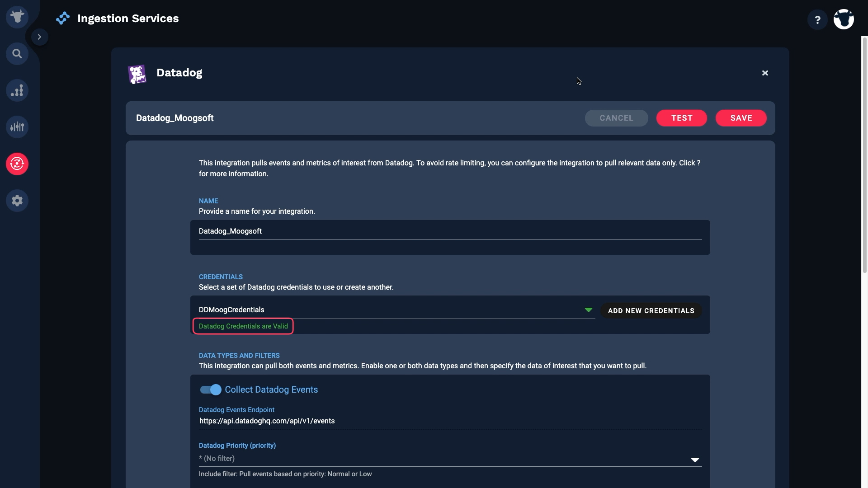
Task: Click the 'Datadog Credentials are Valid' message
Action: coord(243,326)
